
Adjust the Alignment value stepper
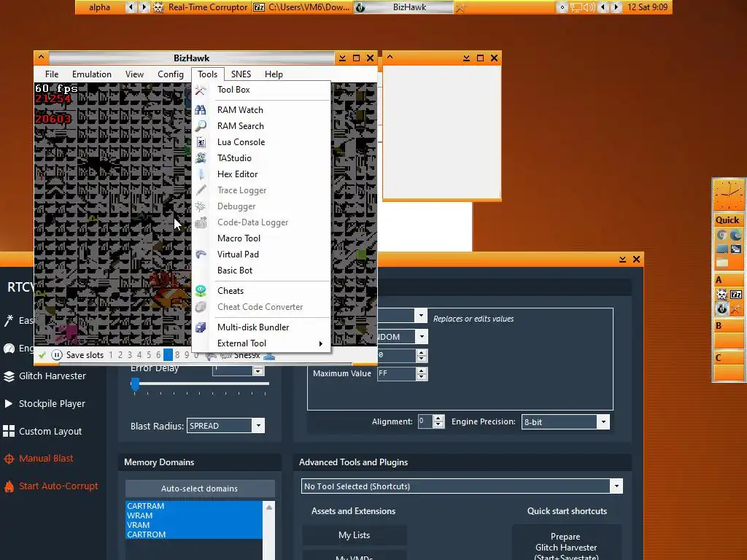pyautogui.click(x=438, y=421)
